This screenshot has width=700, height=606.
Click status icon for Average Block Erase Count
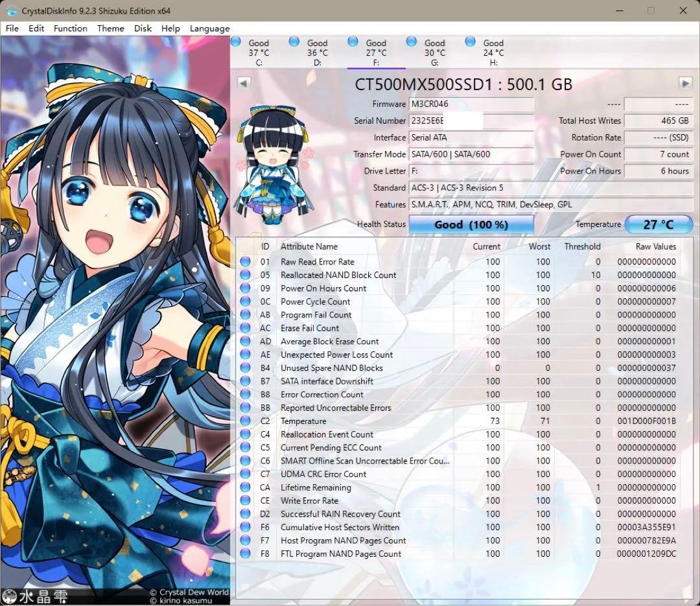(245, 341)
